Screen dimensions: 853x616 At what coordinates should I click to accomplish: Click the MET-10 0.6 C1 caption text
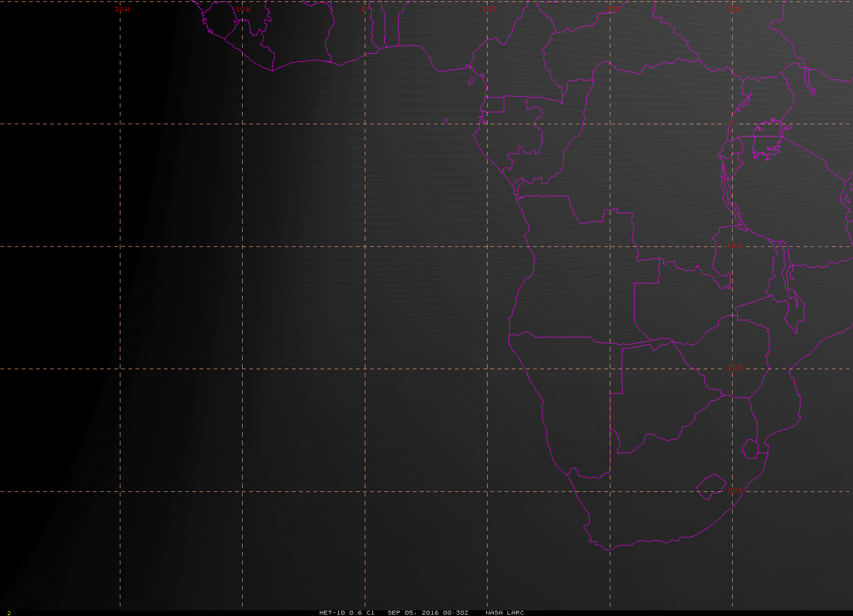347,613
